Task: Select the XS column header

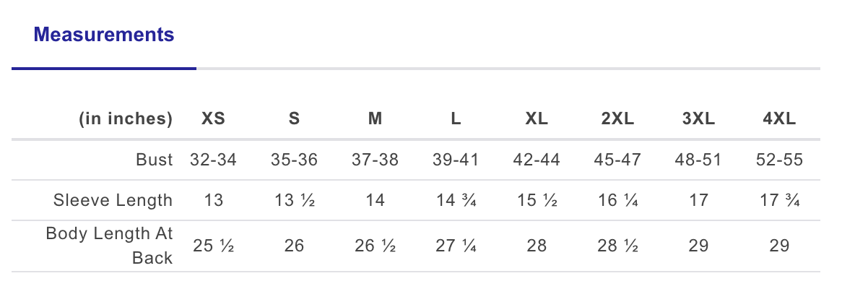Action: 213,119
